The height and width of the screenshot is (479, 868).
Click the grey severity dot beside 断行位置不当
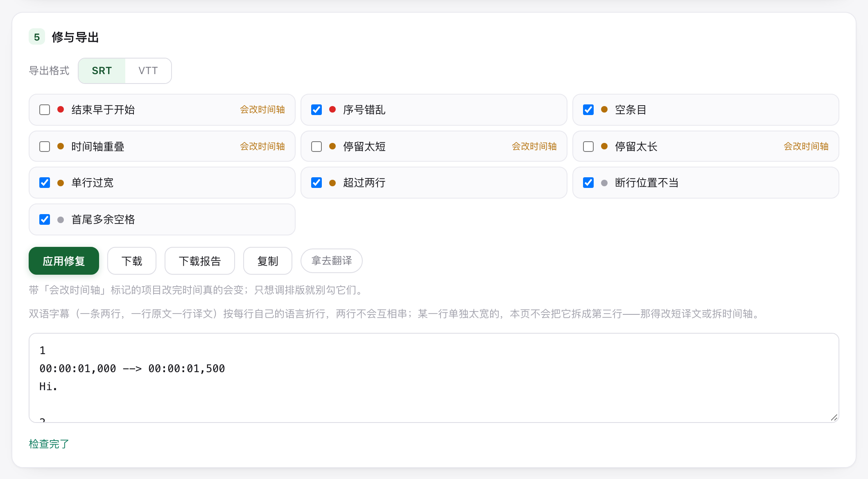tap(604, 183)
